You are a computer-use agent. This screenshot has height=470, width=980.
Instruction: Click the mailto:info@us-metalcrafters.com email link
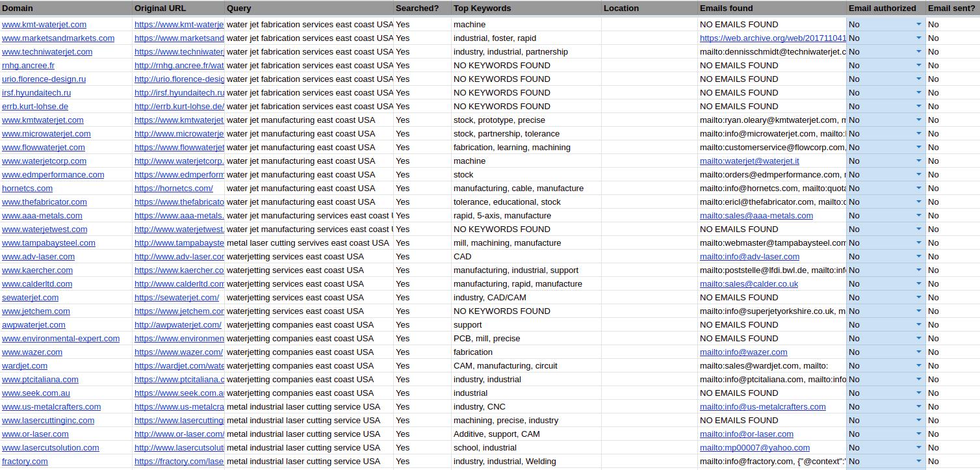(763, 406)
